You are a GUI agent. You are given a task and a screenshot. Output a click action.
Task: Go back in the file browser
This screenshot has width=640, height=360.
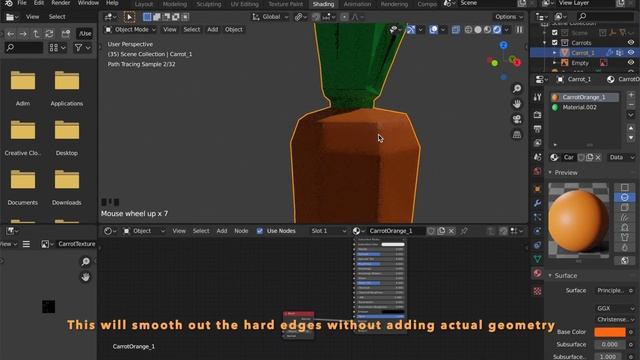click(11, 33)
